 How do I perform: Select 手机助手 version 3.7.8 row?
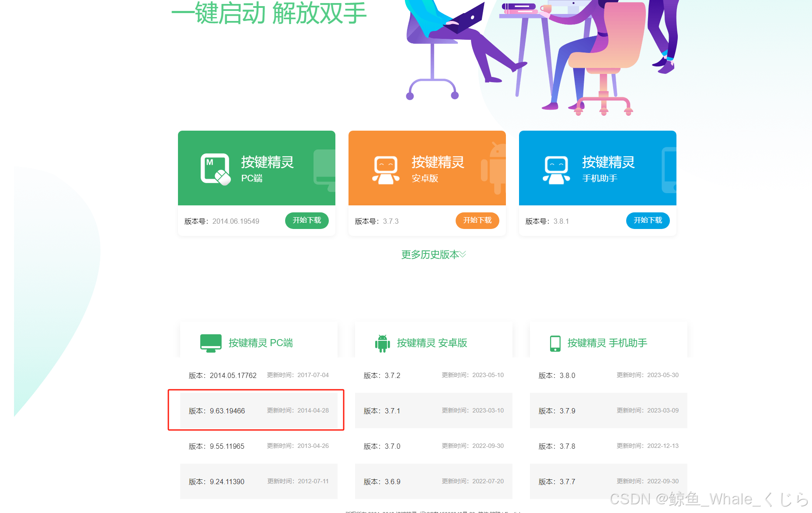click(609, 446)
